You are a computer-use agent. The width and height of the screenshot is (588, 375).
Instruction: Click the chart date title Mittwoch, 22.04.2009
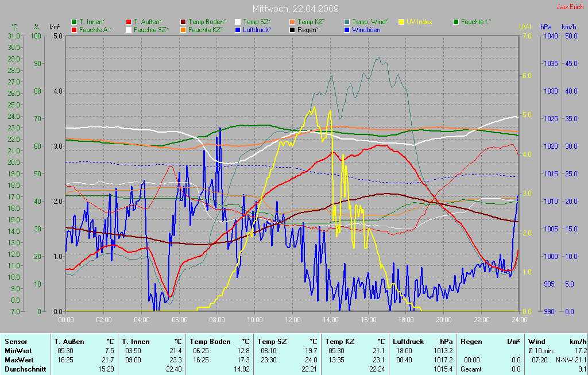point(295,9)
